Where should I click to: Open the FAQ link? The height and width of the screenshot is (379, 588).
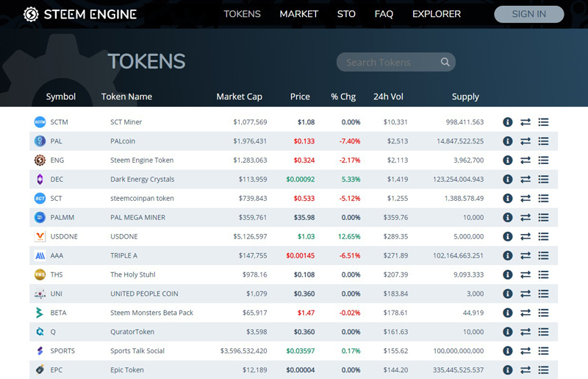pos(384,14)
